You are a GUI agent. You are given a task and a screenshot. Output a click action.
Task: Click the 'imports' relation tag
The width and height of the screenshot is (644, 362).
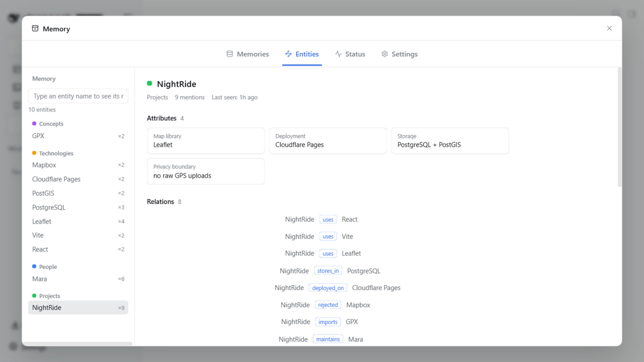(328, 322)
